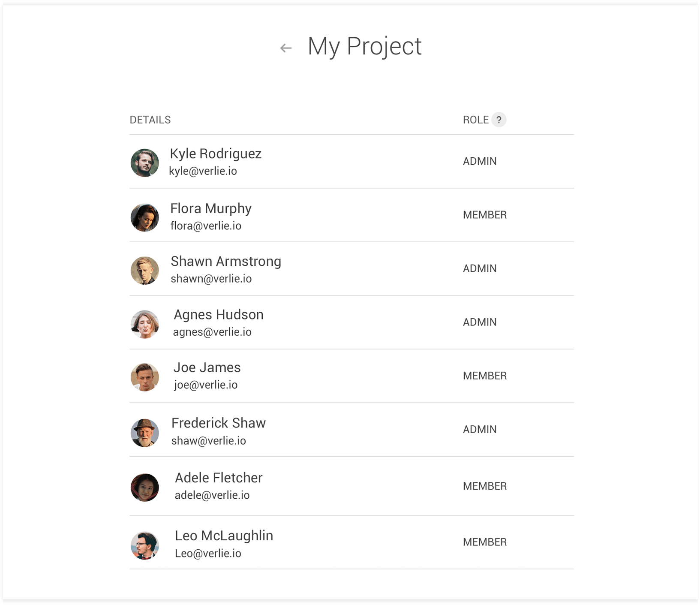Screen dimensions: 700x605
Task: Click the Leo@verlie.io email address
Action: point(208,553)
